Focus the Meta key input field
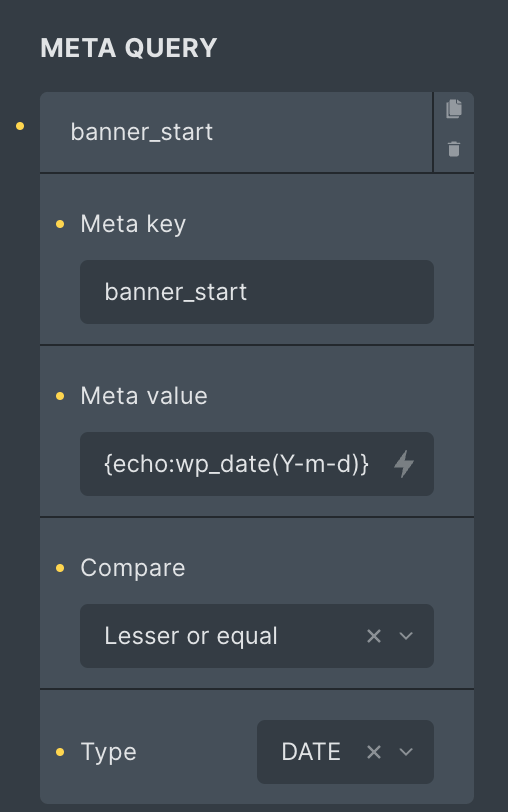The image size is (508, 812). coord(257,292)
